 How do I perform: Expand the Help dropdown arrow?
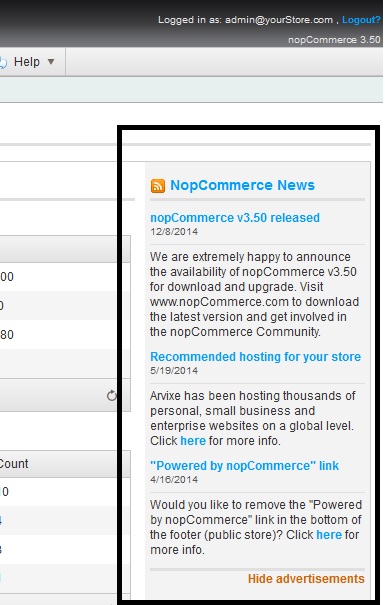tap(51, 62)
